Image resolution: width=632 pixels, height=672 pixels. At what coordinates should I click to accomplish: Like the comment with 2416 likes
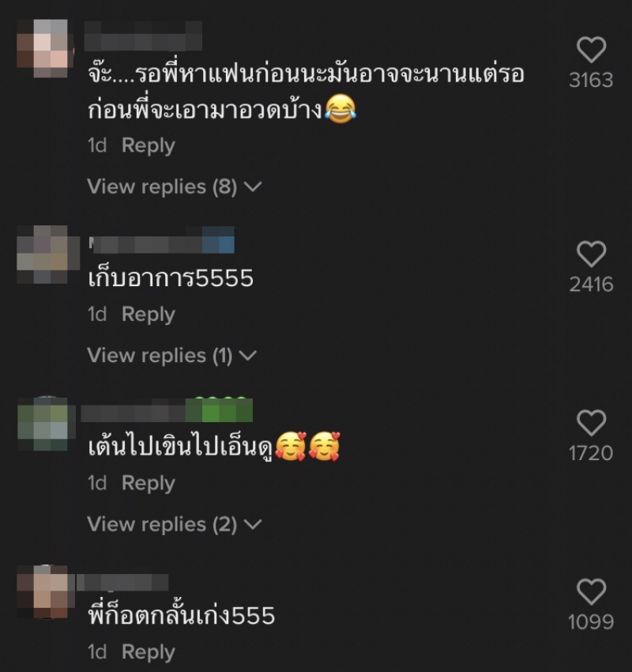pyautogui.click(x=592, y=254)
